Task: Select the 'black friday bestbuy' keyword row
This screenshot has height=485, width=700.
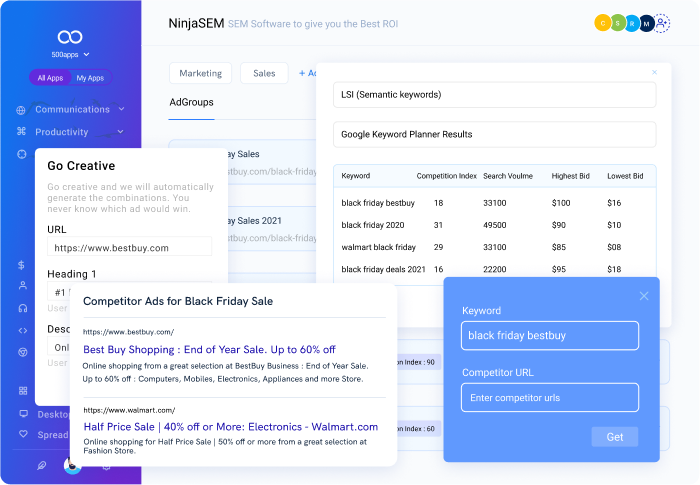Action: pos(495,203)
